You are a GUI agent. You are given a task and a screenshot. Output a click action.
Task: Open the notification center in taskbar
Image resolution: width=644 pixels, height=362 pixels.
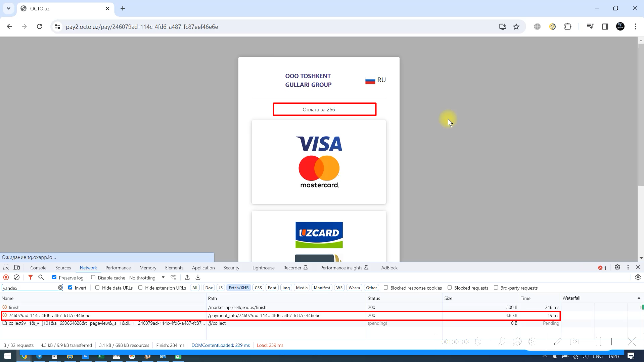(x=631, y=356)
